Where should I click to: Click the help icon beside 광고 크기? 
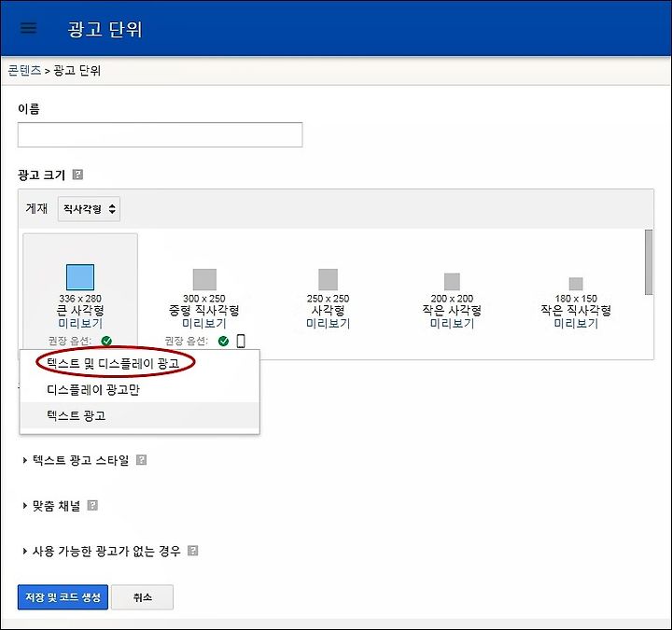click(x=77, y=175)
